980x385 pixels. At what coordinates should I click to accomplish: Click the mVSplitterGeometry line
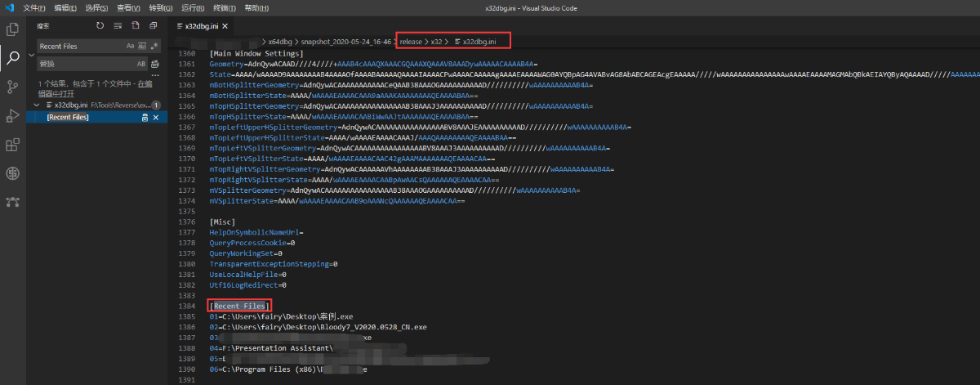(x=395, y=190)
